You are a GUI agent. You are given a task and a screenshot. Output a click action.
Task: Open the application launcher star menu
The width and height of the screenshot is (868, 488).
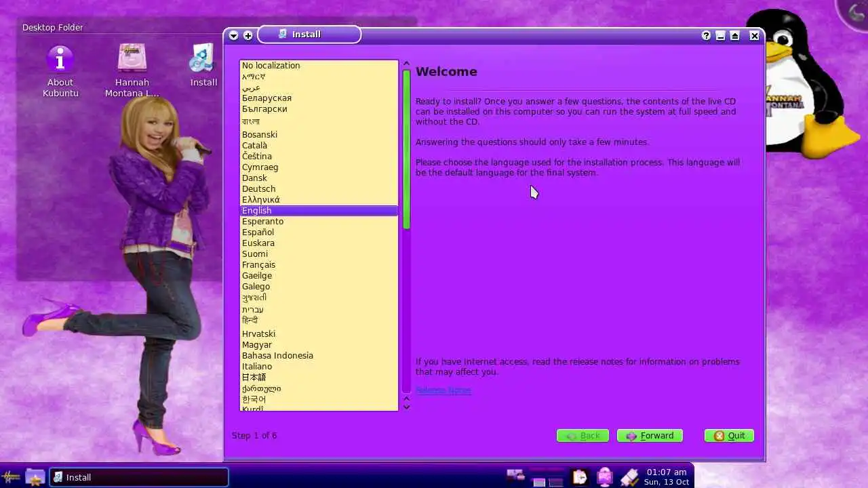[x=12, y=477]
